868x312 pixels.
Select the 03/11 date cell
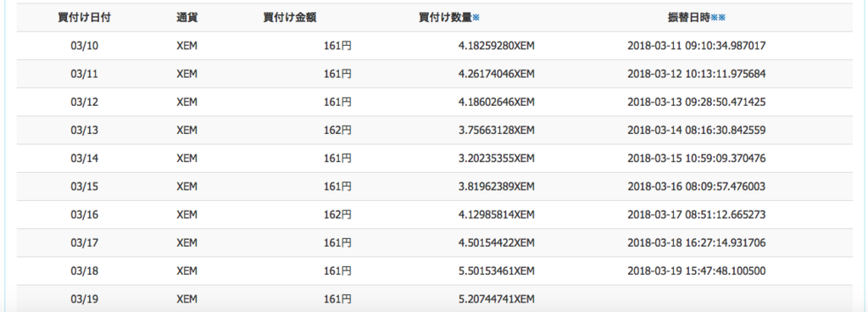pos(84,74)
